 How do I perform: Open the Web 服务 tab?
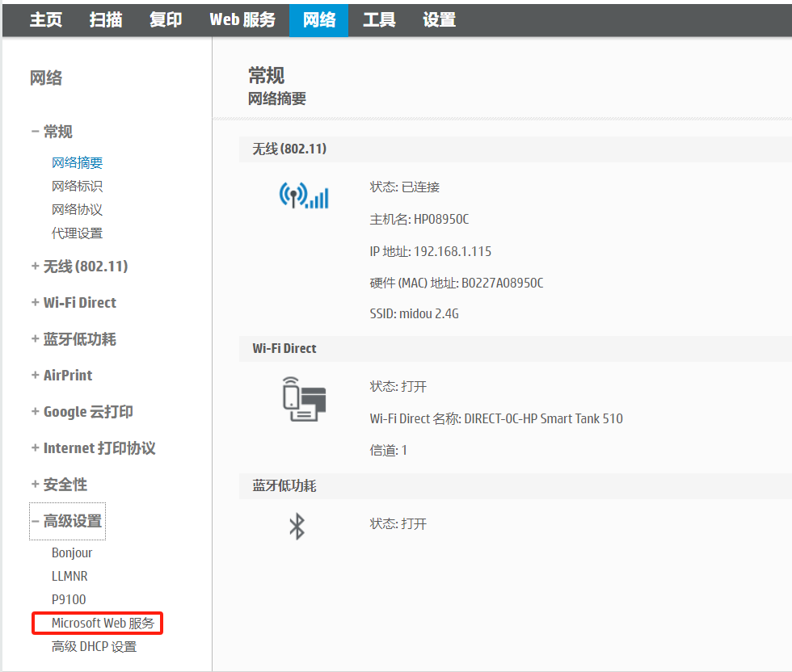pos(242,19)
